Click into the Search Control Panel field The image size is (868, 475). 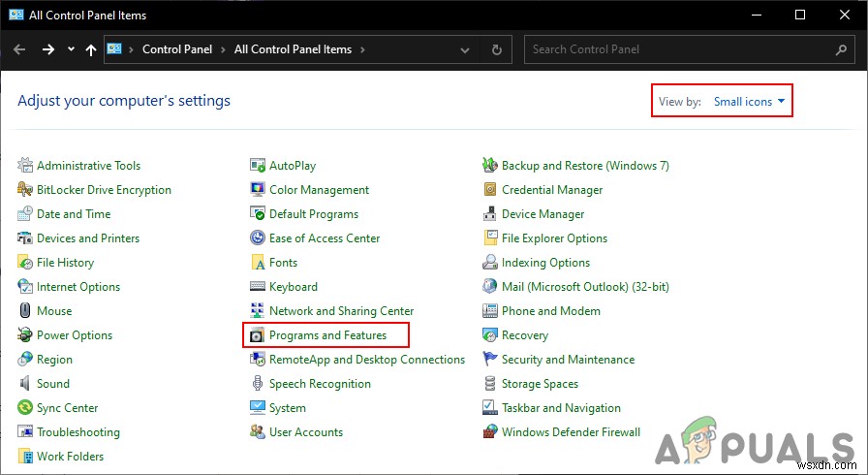(x=678, y=49)
